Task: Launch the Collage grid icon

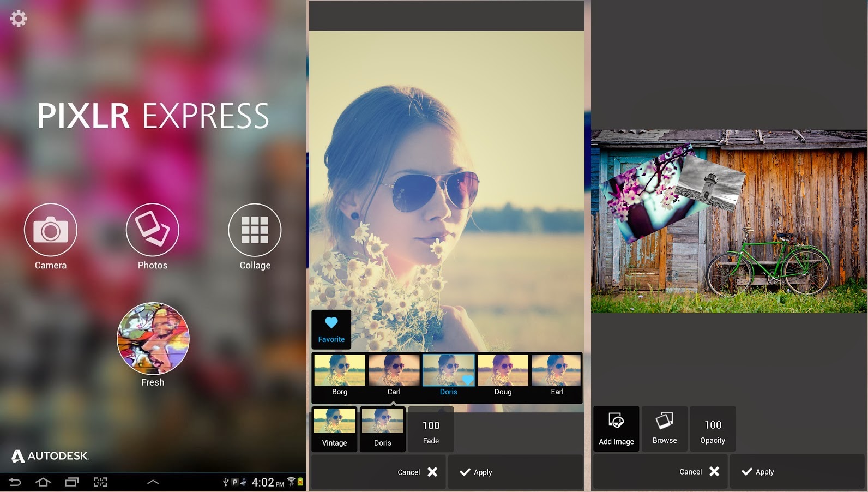Action: [255, 230]
